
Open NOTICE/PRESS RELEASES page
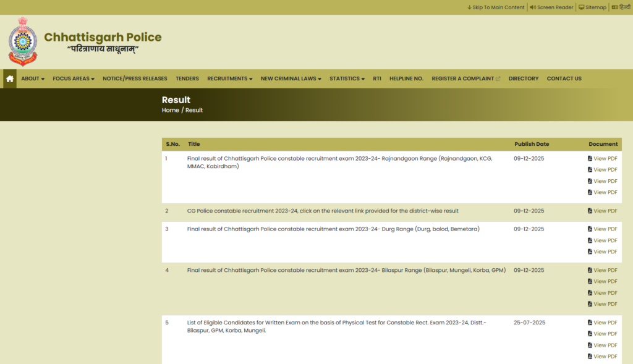[135, 78]
